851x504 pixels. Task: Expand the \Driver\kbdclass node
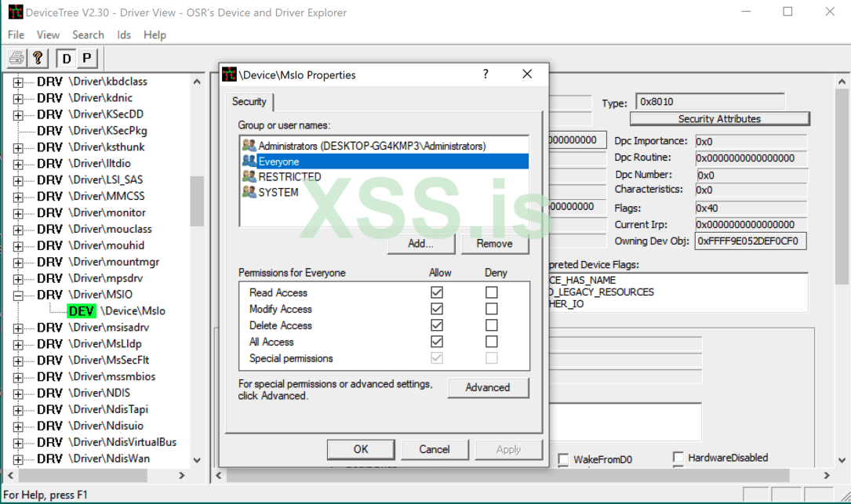click(18, 82)
